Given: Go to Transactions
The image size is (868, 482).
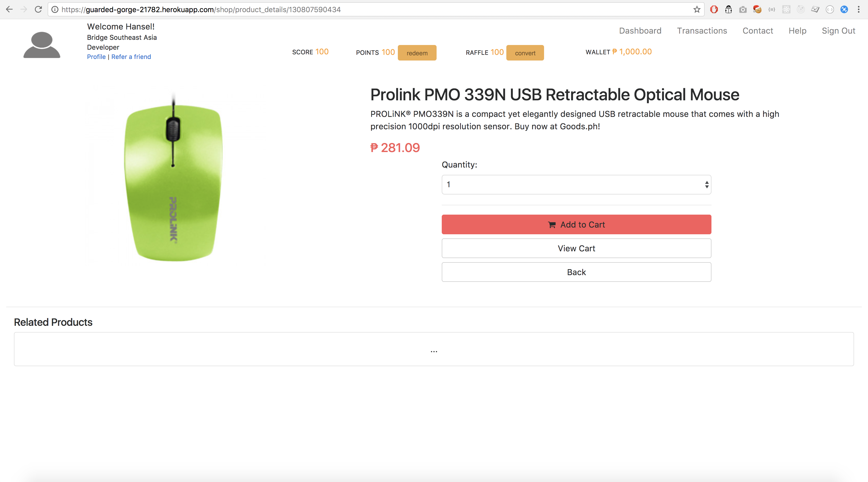Looking at the screenshot, I should [702, 31].
